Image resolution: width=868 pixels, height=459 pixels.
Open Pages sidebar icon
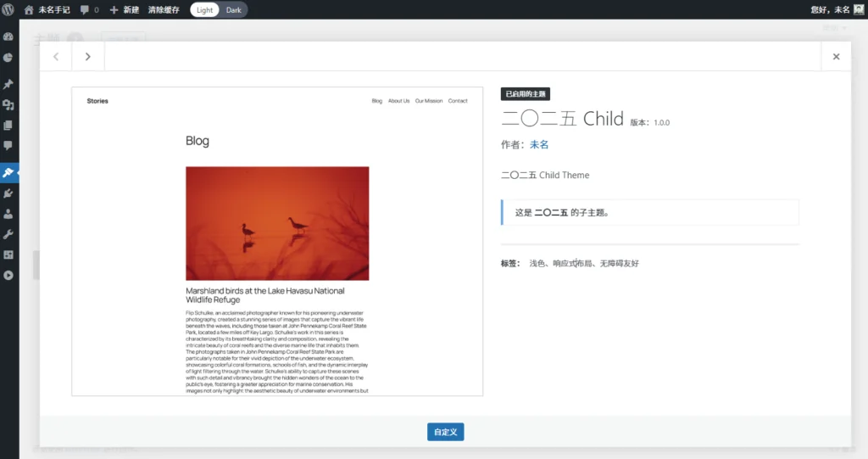pyautogui.click(x=8, y=125)
